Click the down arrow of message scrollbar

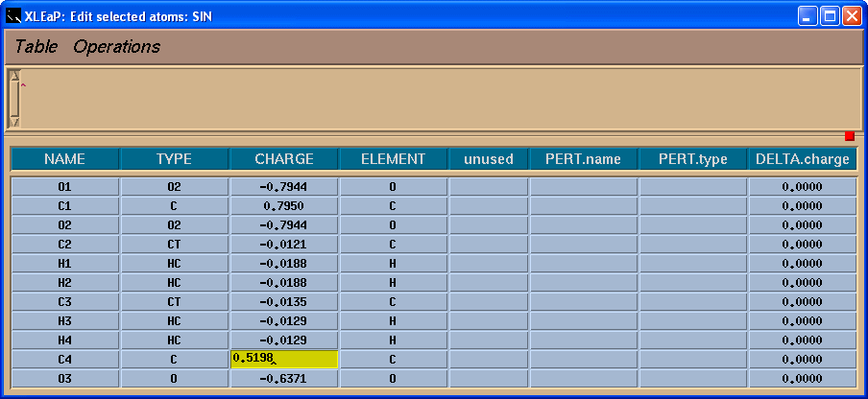(15, 122)
